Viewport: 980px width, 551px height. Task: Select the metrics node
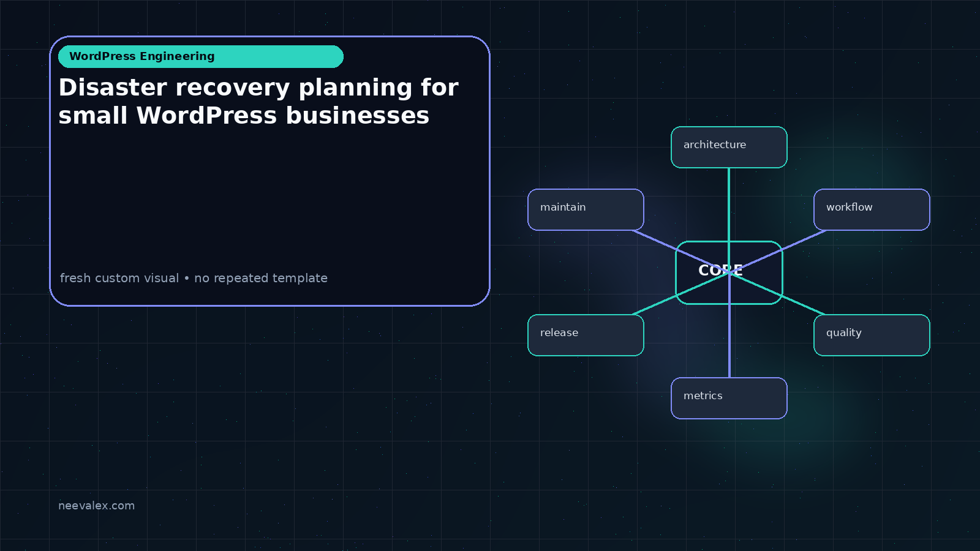pos(729,398)
